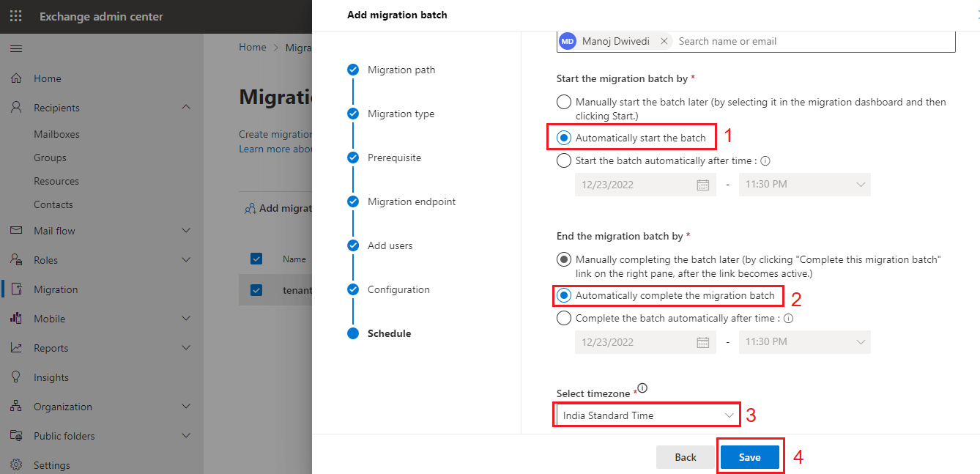The image size is (980, 474).
Task: Open the app launcher waffle icon
Action: pos(15,16)
